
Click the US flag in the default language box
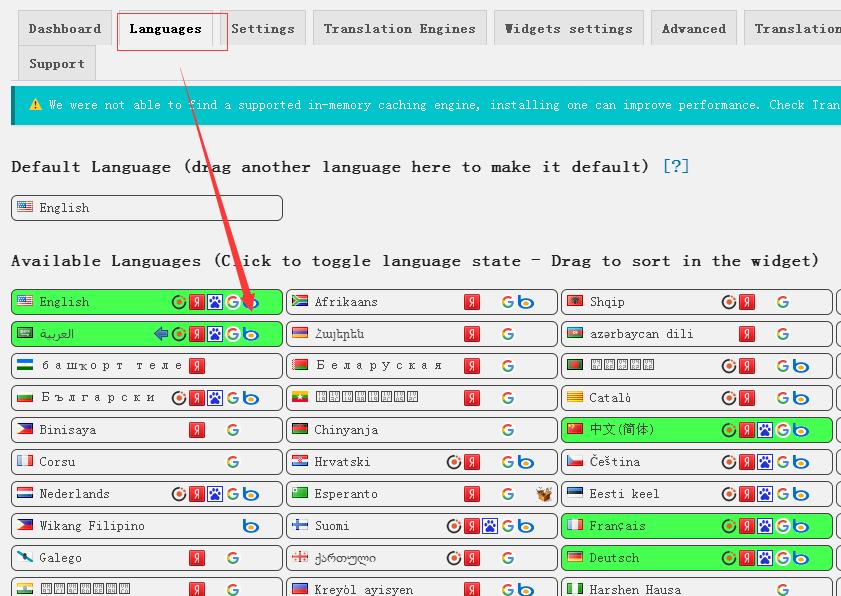coord(25,207)
